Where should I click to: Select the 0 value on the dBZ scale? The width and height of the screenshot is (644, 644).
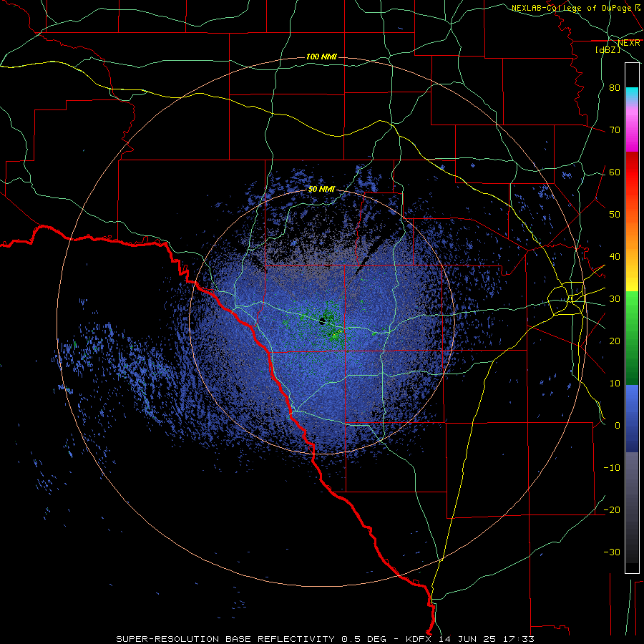(x=618, y=426)
